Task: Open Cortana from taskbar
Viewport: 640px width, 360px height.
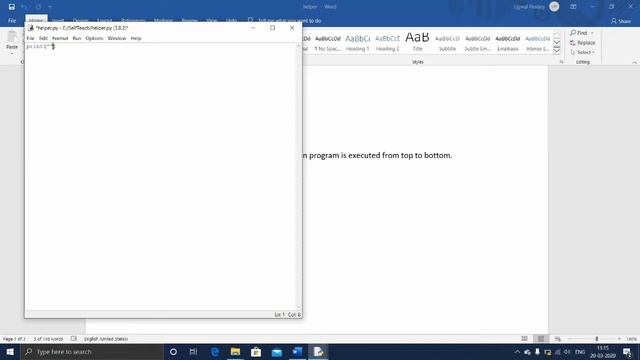Action: [x=173, y=351]
